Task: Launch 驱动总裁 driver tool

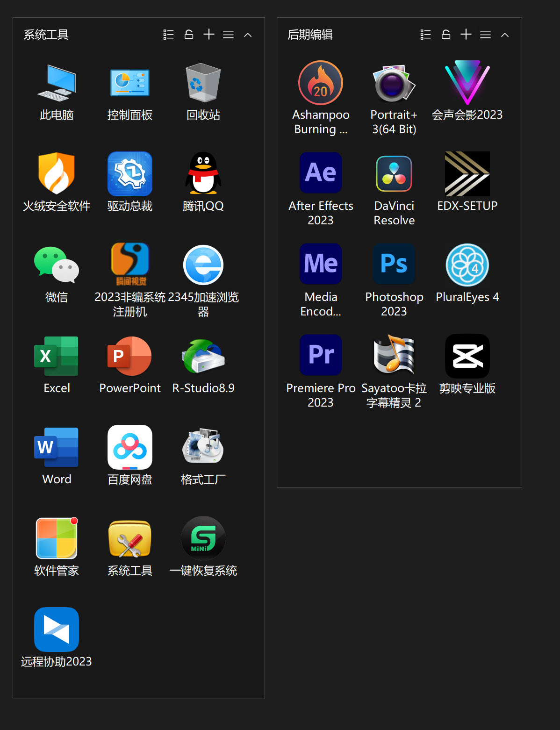Action: tap(130, 173)
